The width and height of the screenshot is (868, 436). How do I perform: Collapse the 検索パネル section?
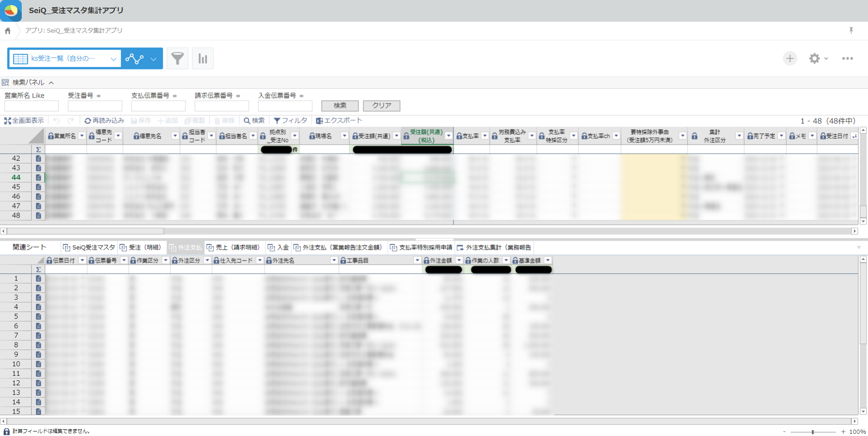pos(51,82)
